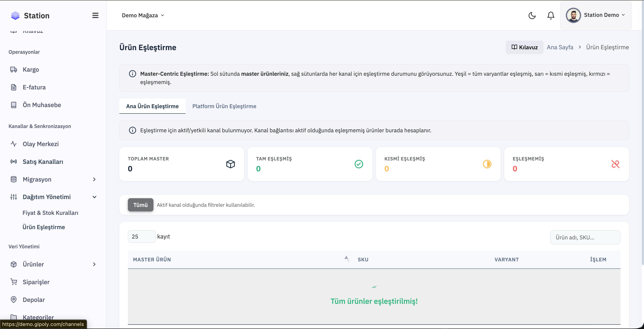Click the Ürün Eşleştirme breadcrumb text
644x329 pixels.
coord(607,47)
